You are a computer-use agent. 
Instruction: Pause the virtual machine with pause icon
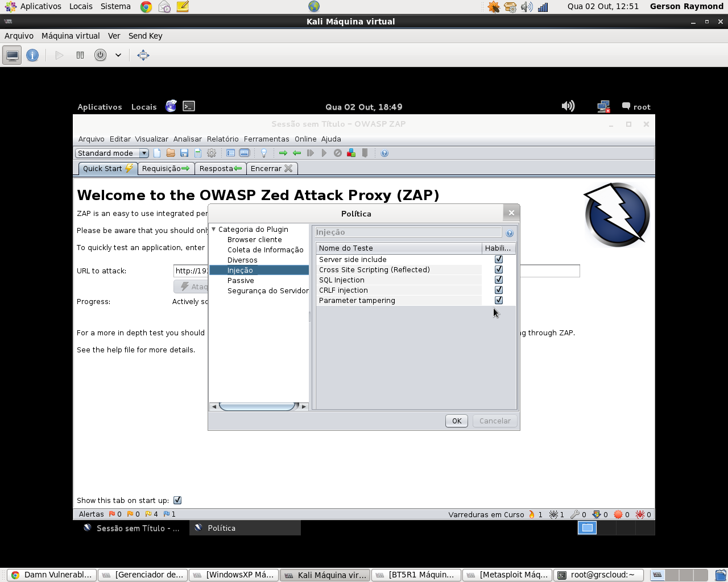tap(80, 55)
